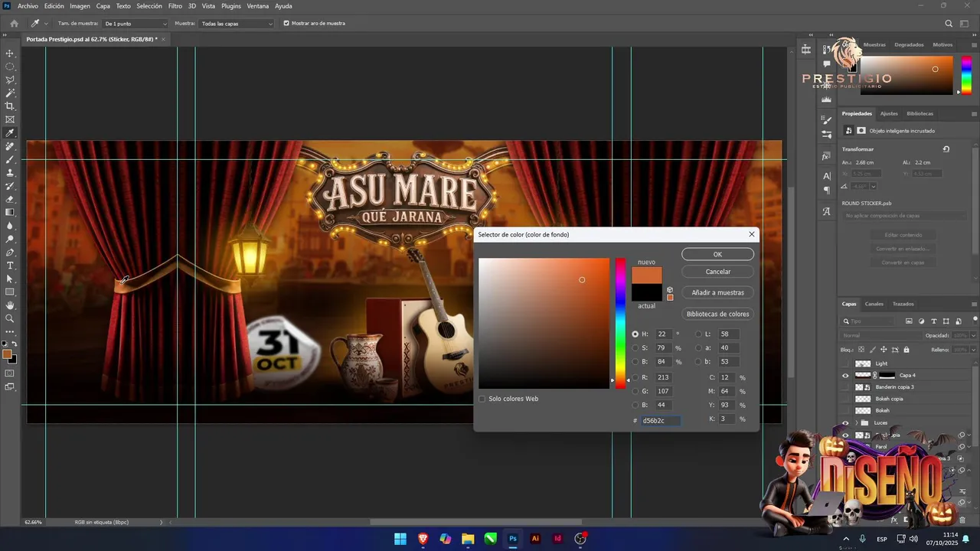Screen dimensions: 980x551
Task: Open the Filtro menu
Action: click(175, 6)
